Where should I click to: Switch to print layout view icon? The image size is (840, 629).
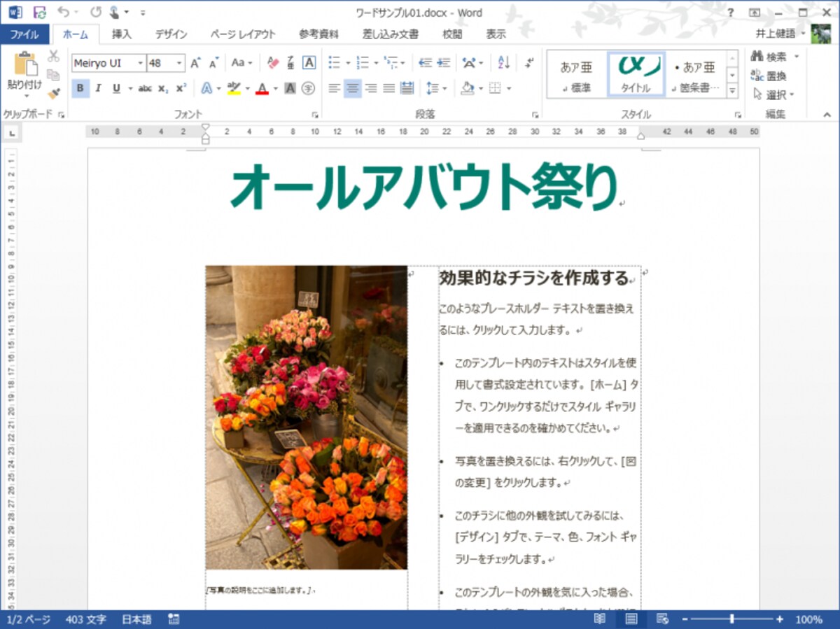pos(631,619)
